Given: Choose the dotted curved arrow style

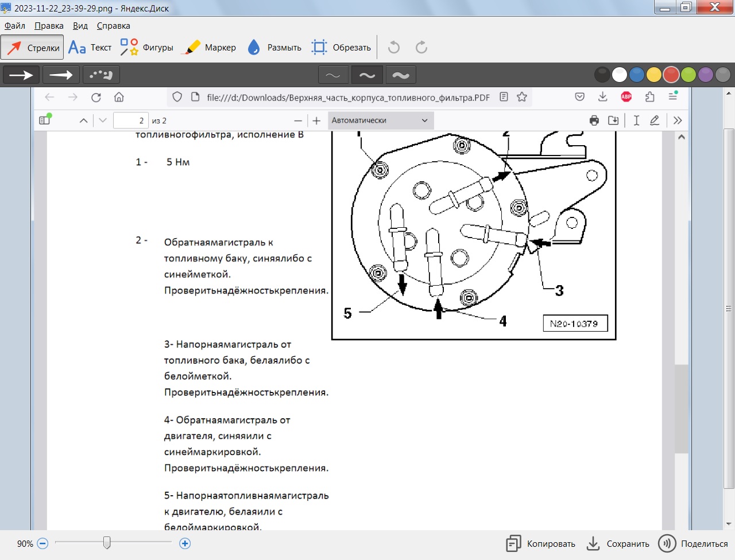Looking at the screenshot, I should point(101,75).
